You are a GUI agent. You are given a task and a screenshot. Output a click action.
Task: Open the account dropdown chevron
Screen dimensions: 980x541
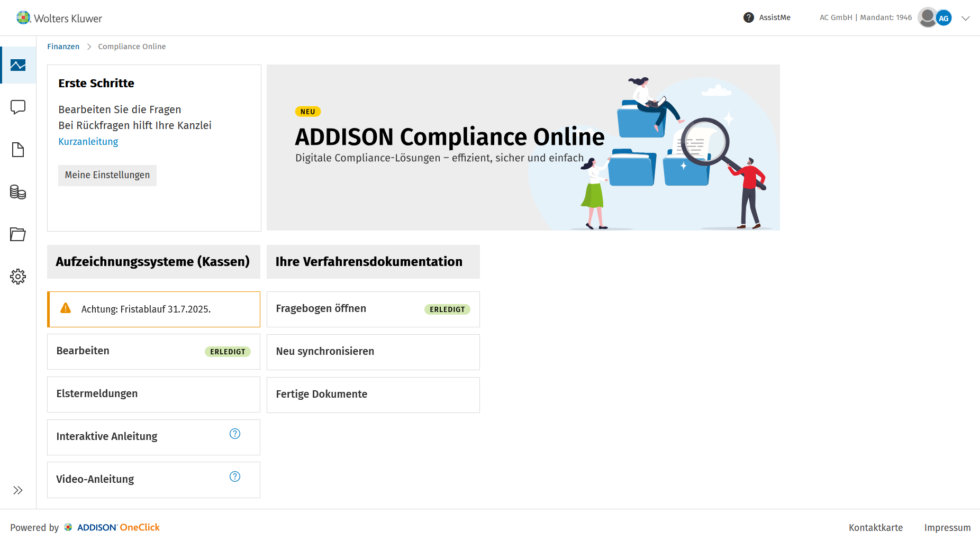[966, 18]
